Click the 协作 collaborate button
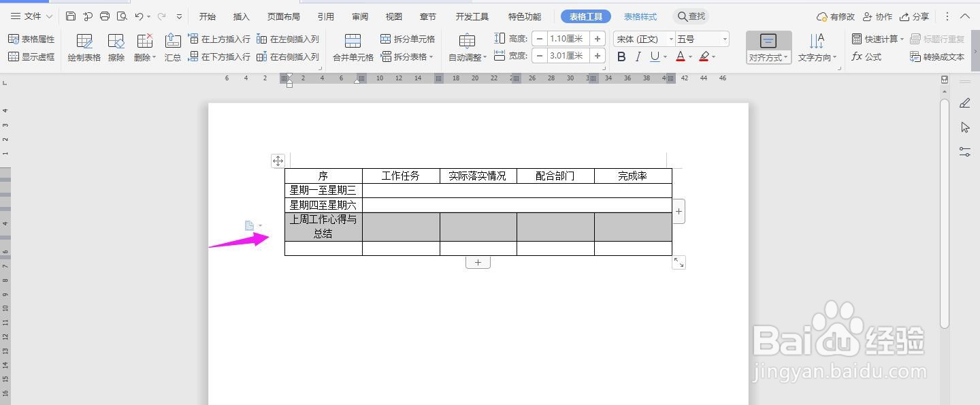Image resolution: width=980 pixels, height=405 pixels. [877, 16]
